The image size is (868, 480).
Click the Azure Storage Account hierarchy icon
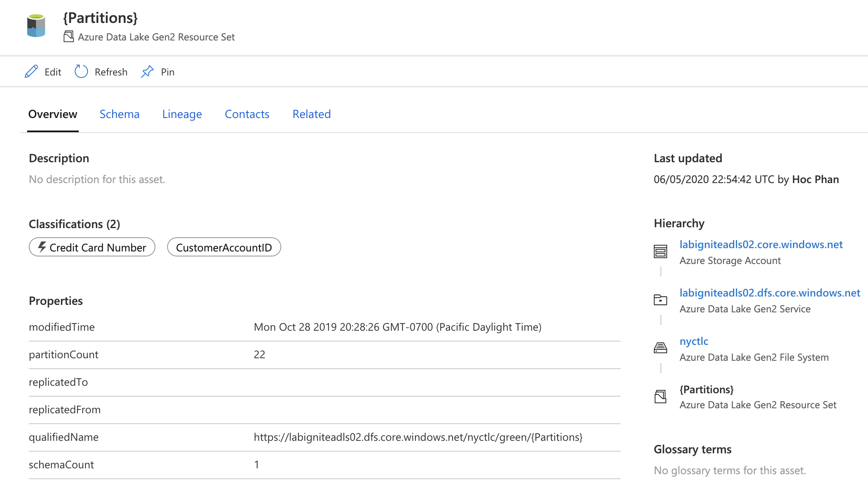(660, 251)
